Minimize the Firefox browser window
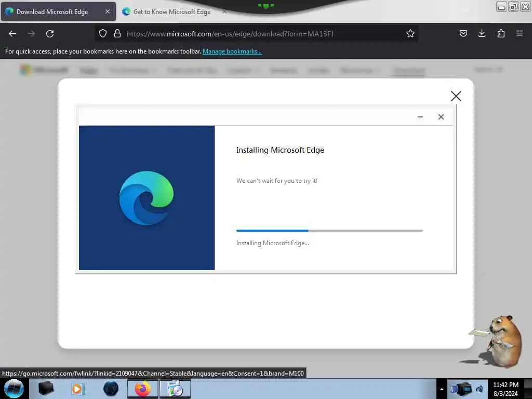The width and height of the screenshot is (532, 399). (x=501, y=6)
